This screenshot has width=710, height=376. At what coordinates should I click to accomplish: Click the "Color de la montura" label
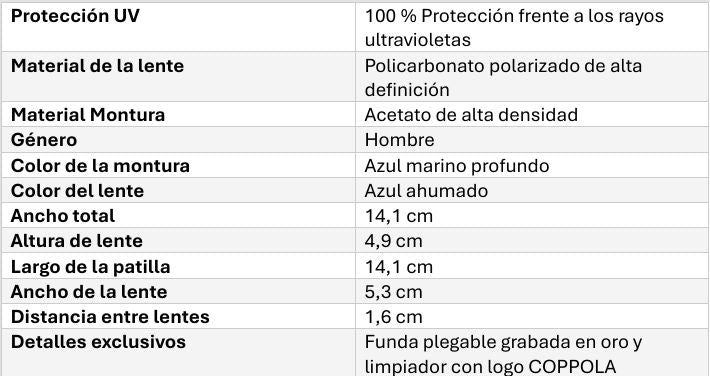(x=100, y=166)
